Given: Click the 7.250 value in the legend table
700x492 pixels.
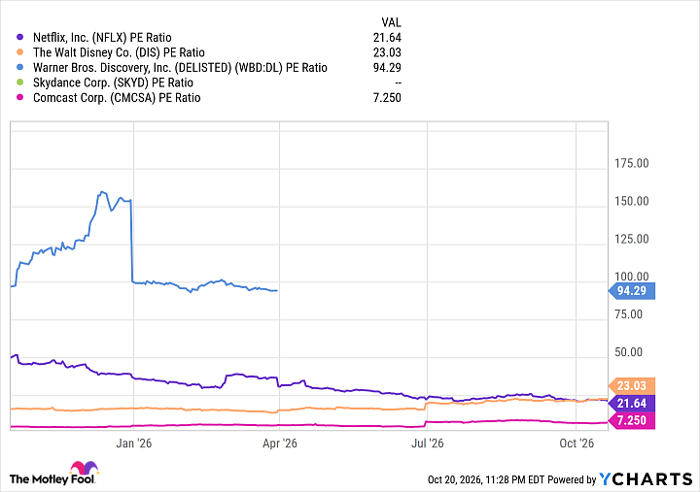Looking at the screenshot, I should 387,98.
